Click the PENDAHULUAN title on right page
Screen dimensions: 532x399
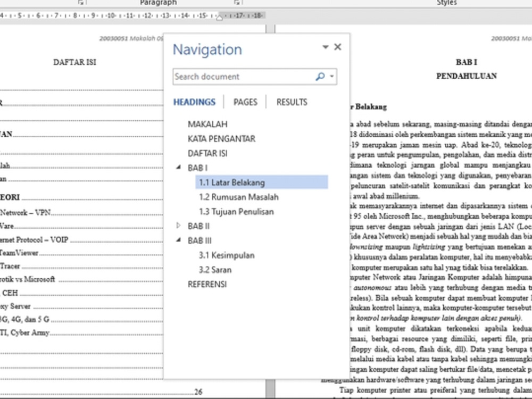466,76
